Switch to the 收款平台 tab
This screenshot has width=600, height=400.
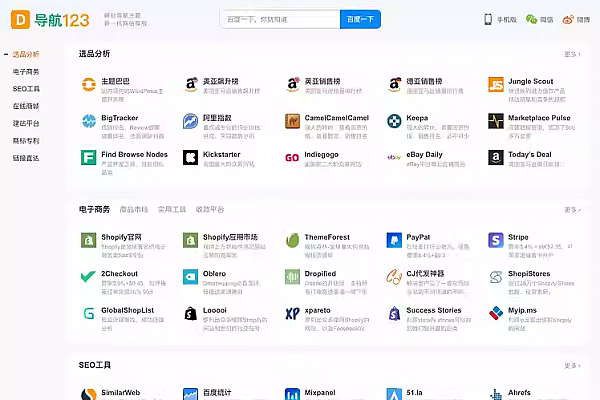[x=210, y=209]
